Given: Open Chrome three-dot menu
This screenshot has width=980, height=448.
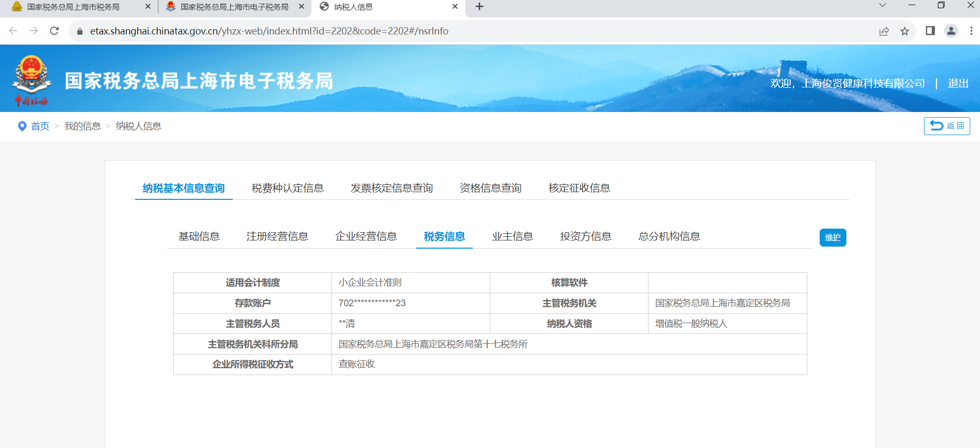Looking at the screenshot, I should click(971, 31).
